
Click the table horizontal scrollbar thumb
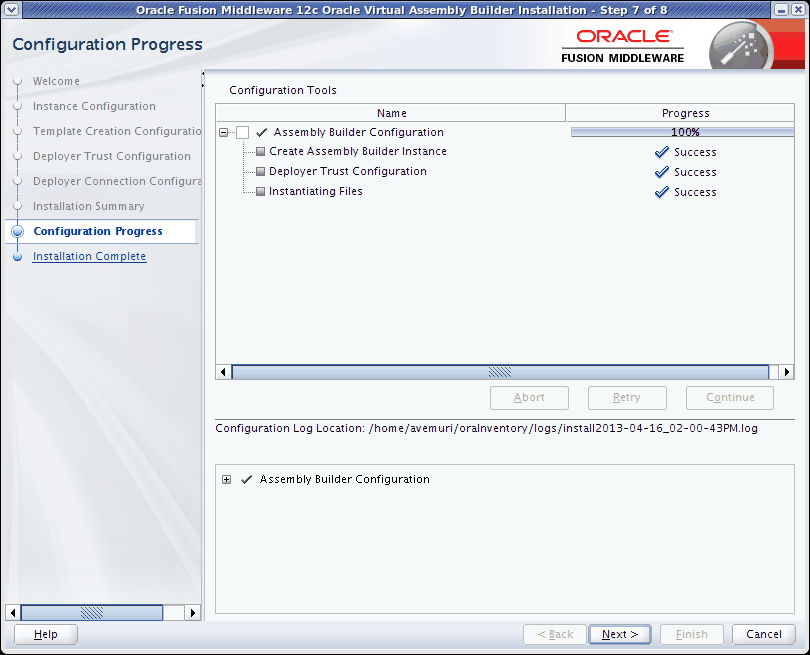click(x=500, y=372)
